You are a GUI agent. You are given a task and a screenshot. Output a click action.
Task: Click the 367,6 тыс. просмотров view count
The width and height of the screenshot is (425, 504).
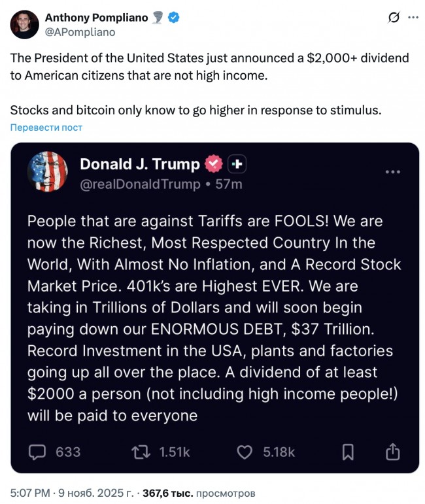[x=199, y=493]
